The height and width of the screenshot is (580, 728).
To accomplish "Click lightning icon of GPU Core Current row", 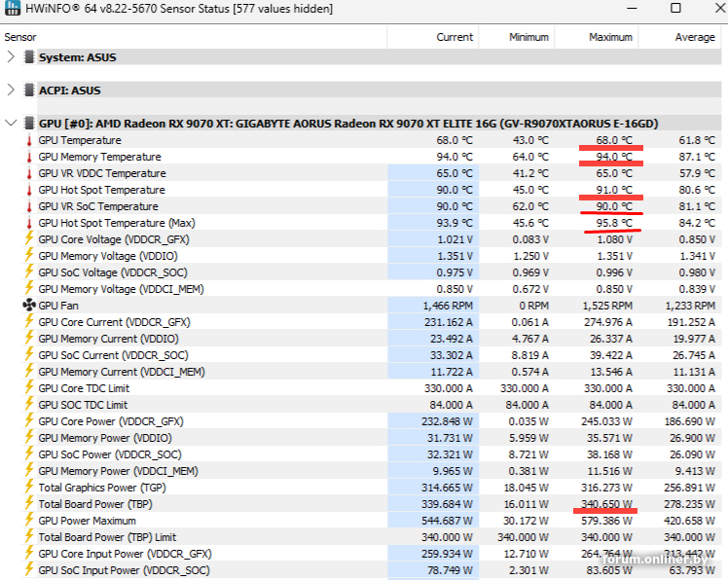I will pyautogui.click(x=29, y=321).
